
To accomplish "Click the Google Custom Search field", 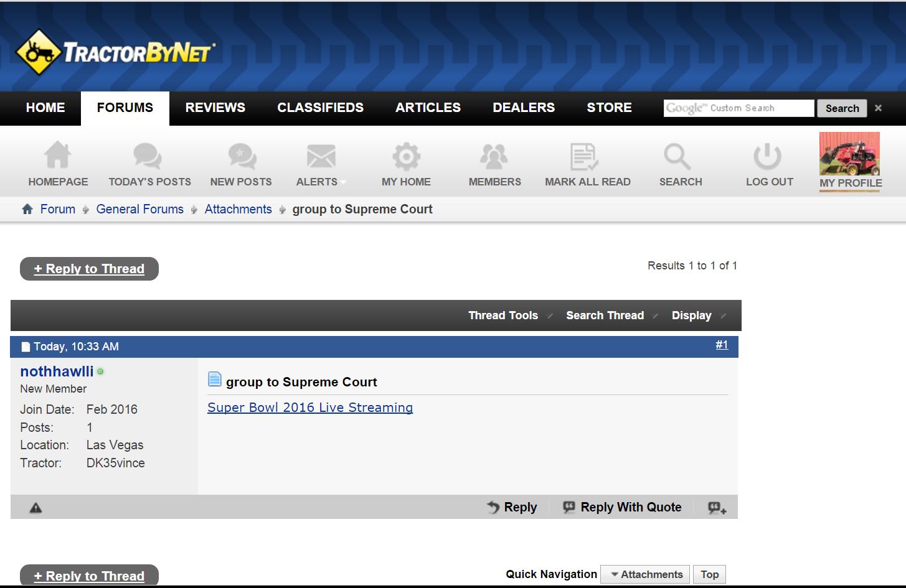I will pos(738,108).
